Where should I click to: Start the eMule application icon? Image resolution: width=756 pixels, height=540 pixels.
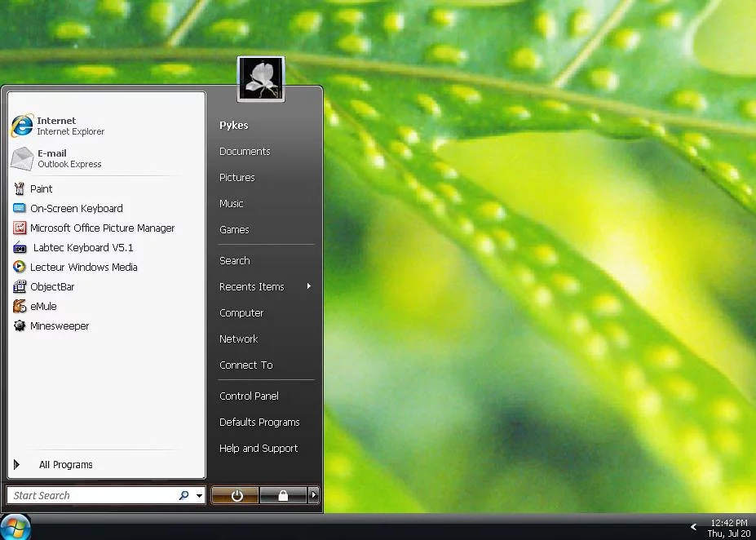click(x=20, y=307)
